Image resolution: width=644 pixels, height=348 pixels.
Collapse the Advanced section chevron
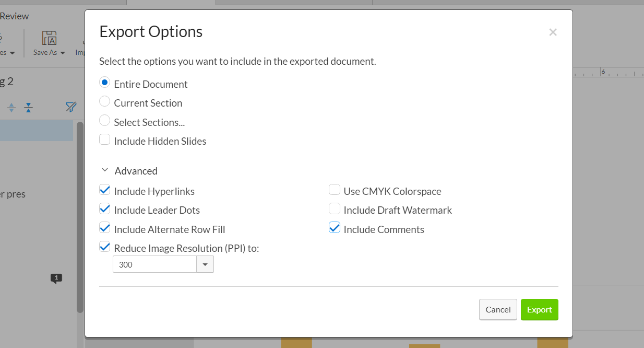click(105, 170)
